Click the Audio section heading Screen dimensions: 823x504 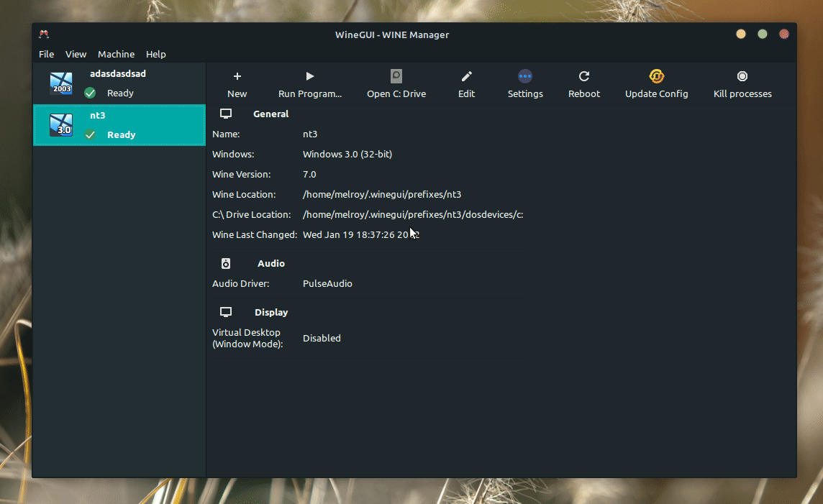(270, 263)
